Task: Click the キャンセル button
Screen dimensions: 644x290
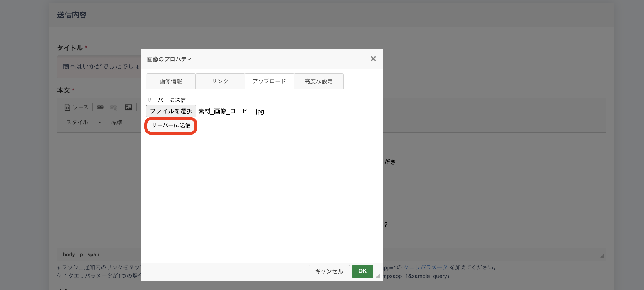Action: [x=329, y=271]
